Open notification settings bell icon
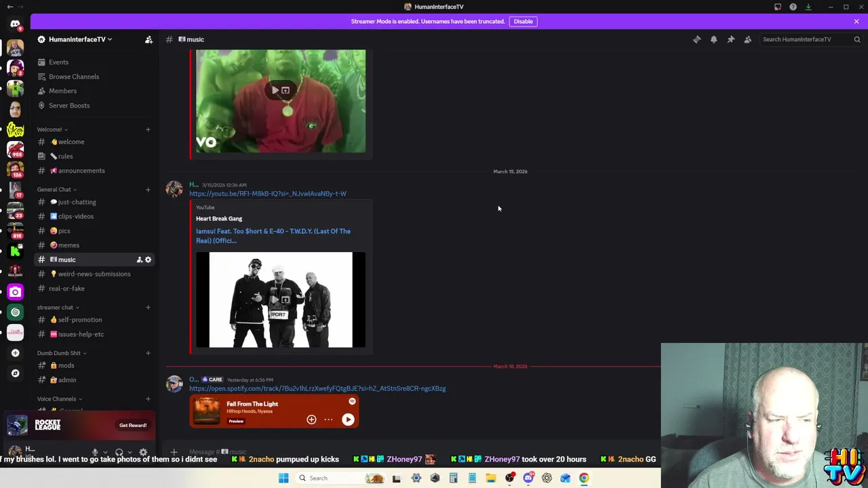The width and height of the screenshot is (868, 488). tap(713, 39)
